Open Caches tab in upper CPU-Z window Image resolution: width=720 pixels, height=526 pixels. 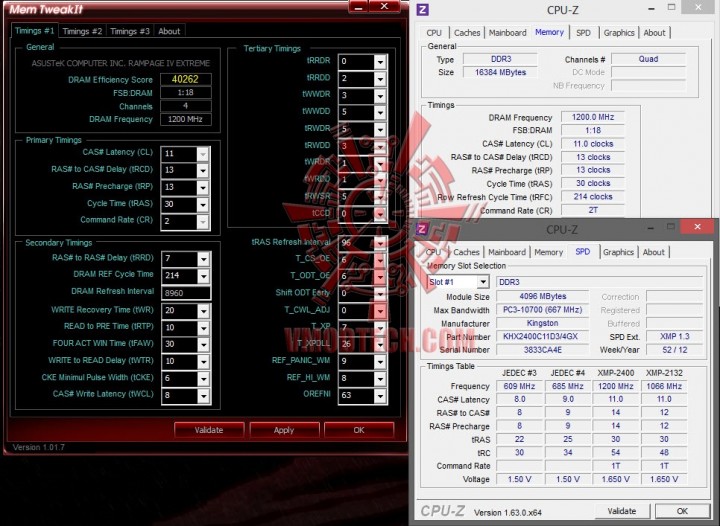(467, 33)
